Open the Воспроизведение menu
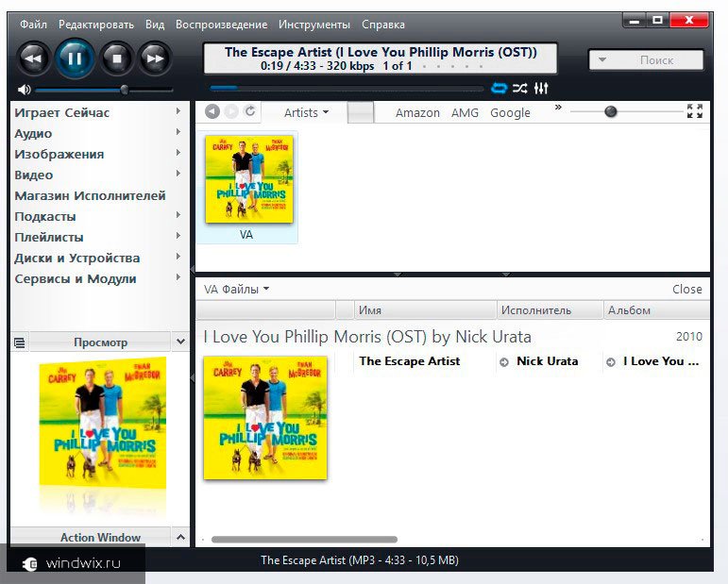Viewport: 728px width, 584px height. [222, 25]
